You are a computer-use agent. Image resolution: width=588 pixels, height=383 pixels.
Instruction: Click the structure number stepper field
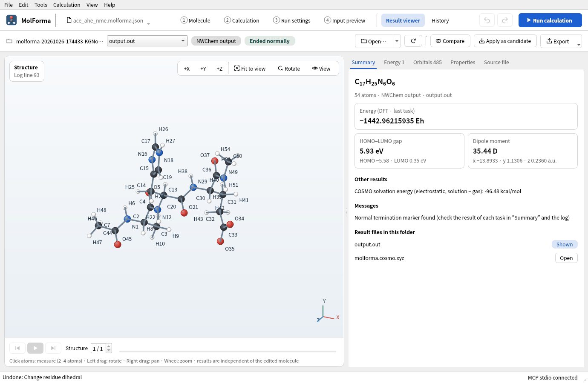click(101, 348)
